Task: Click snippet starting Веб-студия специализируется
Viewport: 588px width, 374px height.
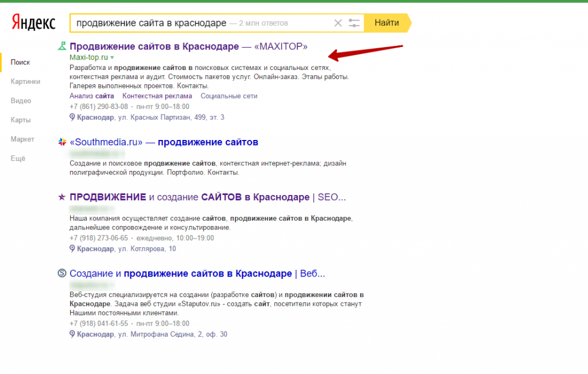Action: point(216,304)
